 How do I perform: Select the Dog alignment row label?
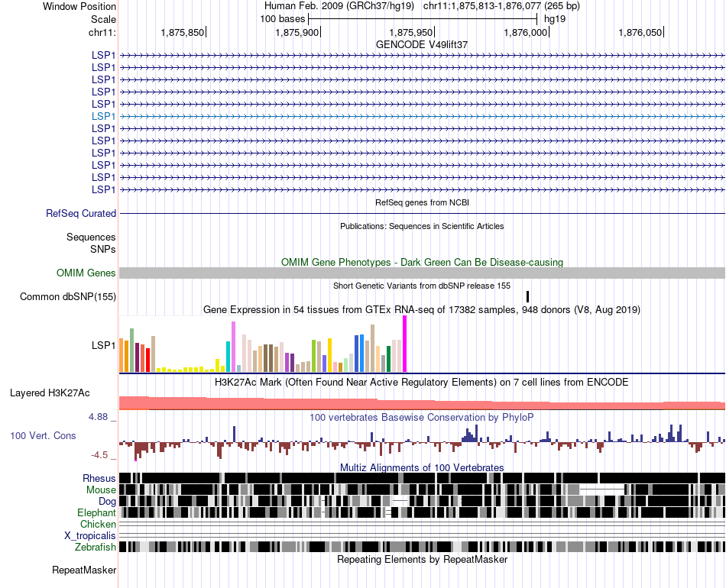point(107,501)
